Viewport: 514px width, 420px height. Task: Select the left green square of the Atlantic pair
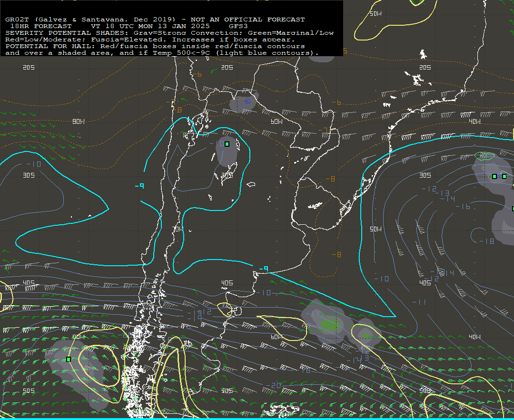(x=494, y=176)
